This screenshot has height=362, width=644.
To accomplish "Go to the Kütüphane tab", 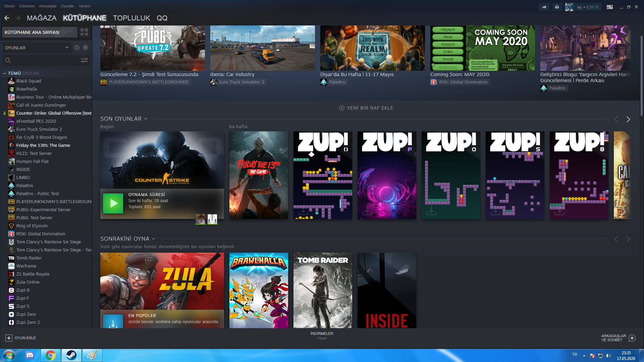I will (x=85, y=18).
